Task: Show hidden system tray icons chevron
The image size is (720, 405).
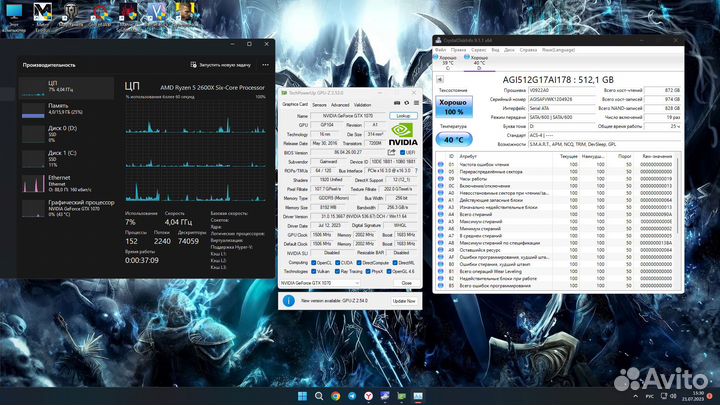Action: coord(636,396)
